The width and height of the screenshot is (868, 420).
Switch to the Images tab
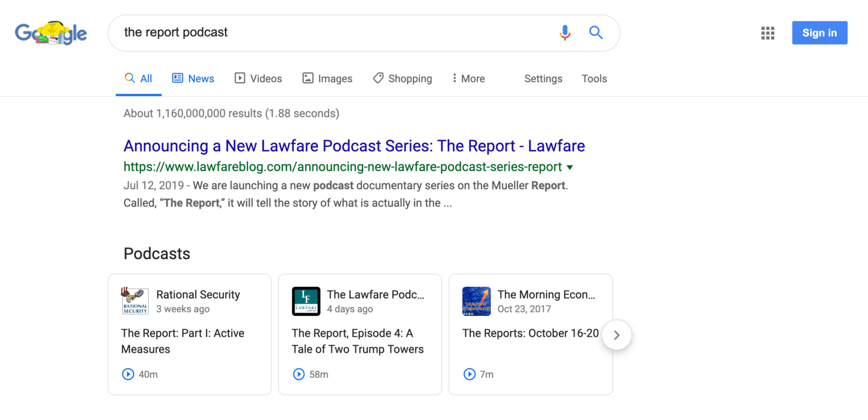[x=334, y=78]
